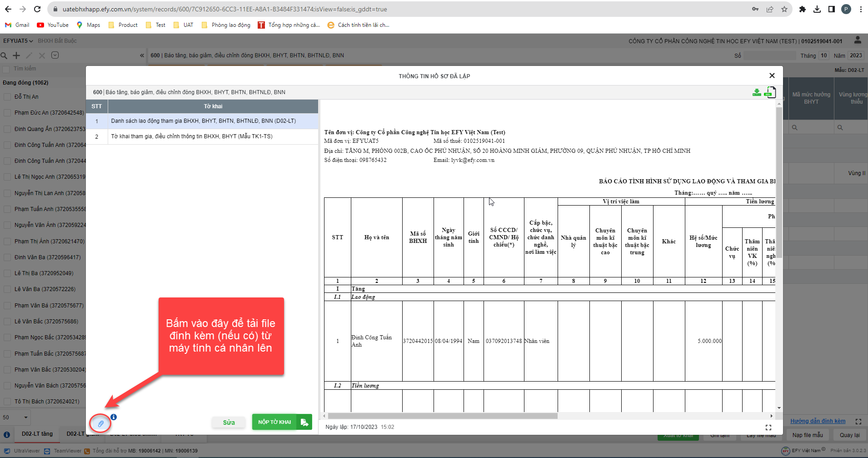Bookmark page with Chrome star icon

784,9
